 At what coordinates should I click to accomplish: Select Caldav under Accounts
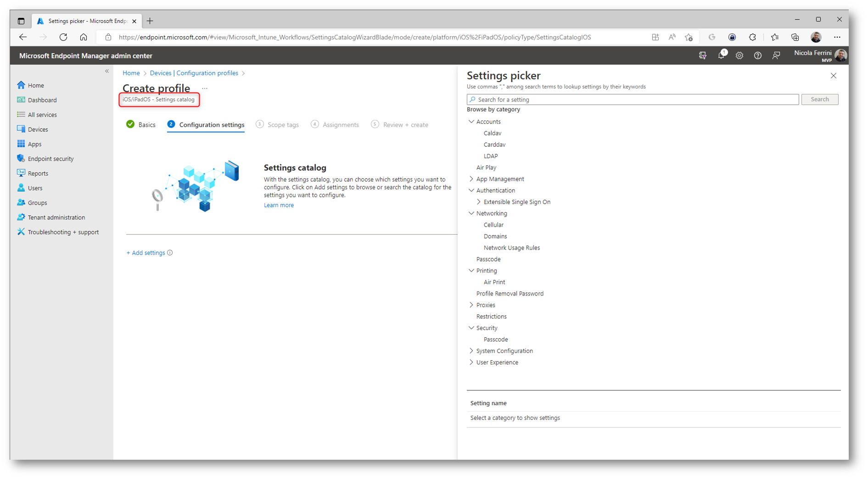492,133
